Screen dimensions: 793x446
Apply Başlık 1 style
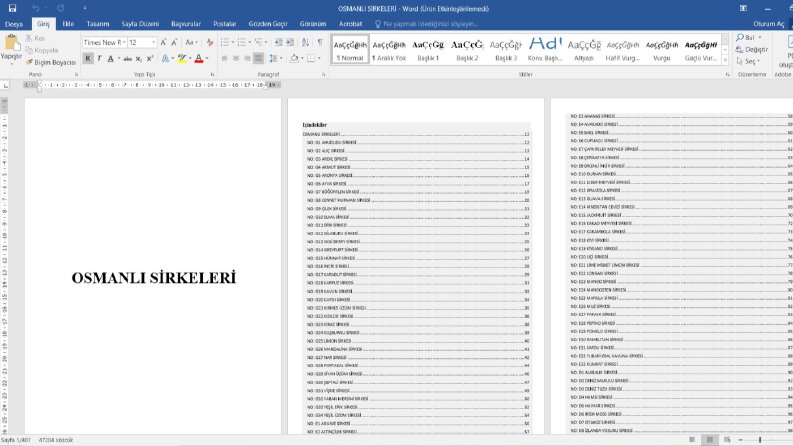tap(428, 50)
